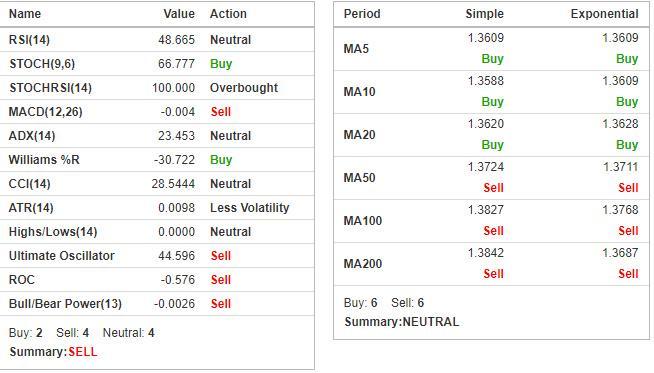Click the Summary NEUTRAL text
This screenshot has height=373, width=654.
click(x=402, y=322)
